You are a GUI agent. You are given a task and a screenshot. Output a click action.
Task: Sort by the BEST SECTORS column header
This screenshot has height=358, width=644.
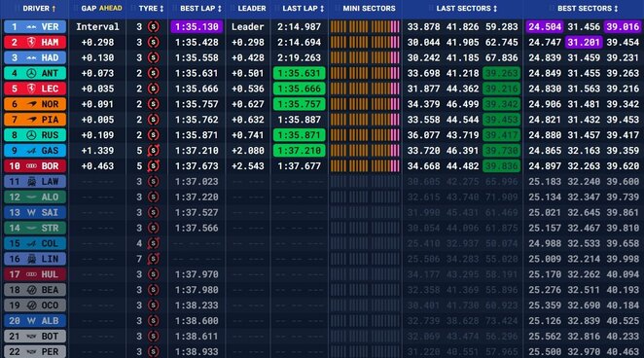(588, 8)
